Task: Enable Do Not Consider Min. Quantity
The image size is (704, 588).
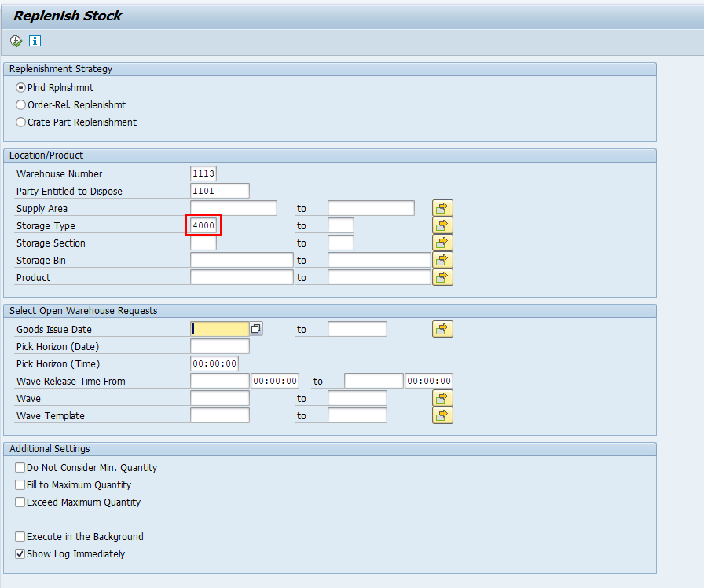Action: 20,468
